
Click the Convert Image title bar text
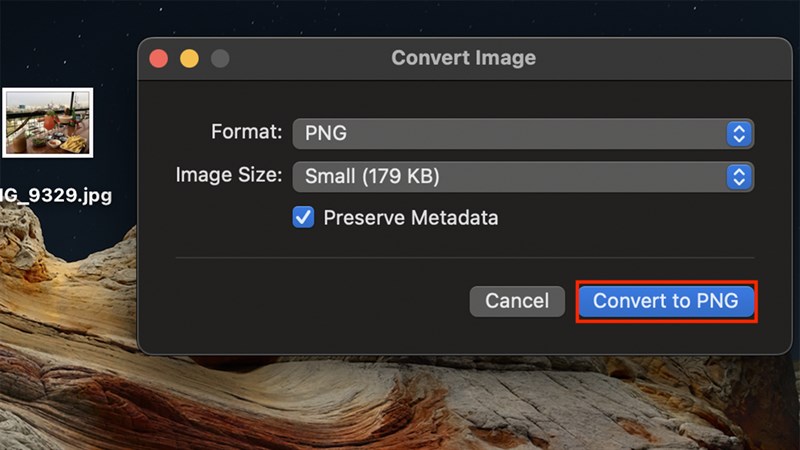point(463,58)
